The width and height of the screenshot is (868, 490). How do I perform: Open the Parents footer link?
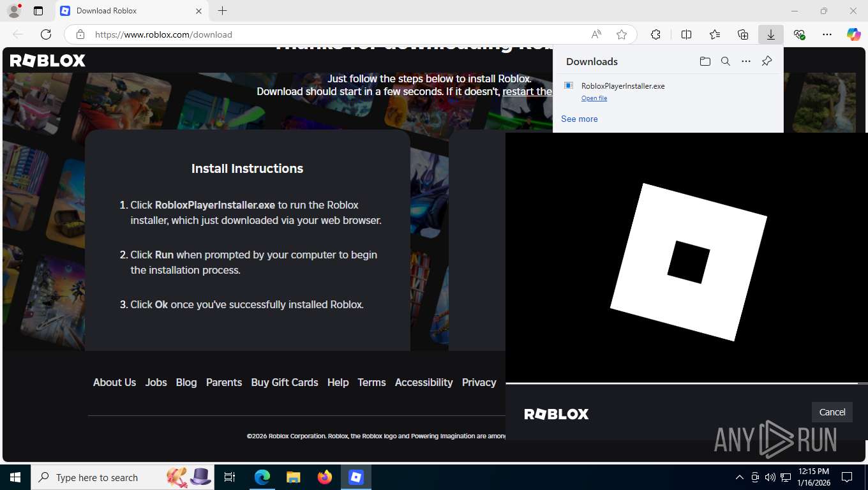(224, 382)
